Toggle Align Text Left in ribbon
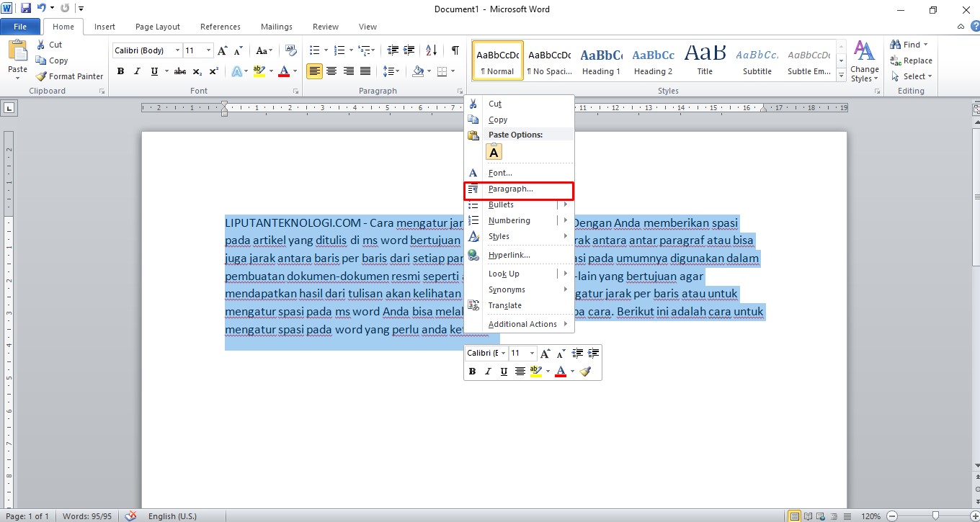980x522 pixels. pyautogui.click(x=314, y=71)
